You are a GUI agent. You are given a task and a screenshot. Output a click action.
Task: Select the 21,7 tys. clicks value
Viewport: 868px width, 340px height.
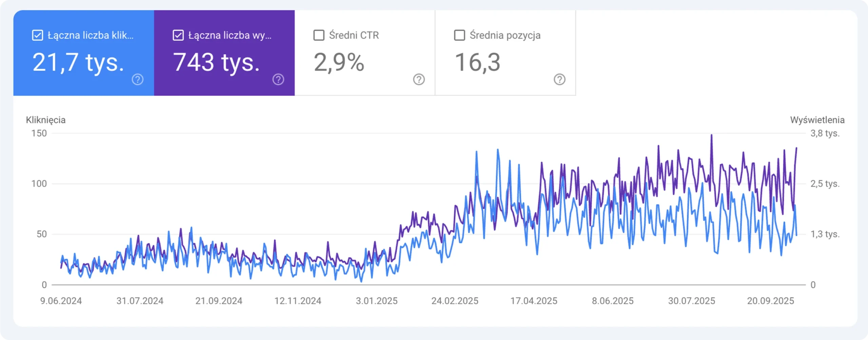click(78, 62)
